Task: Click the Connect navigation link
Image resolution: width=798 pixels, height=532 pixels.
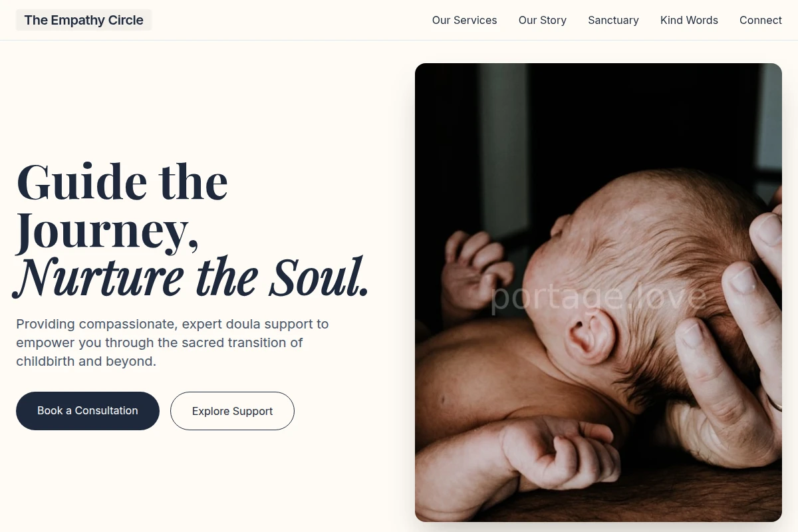Action: (x=761, y=20)
